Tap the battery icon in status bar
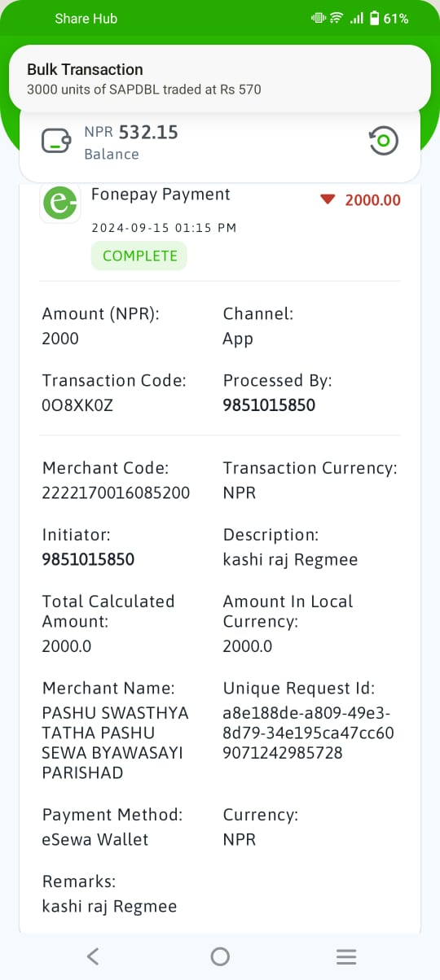The image size is (440, 980). (x=374, y=18)
